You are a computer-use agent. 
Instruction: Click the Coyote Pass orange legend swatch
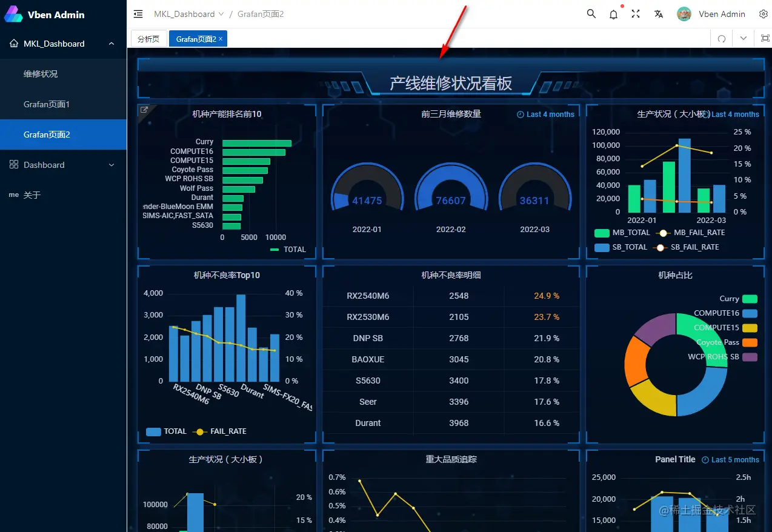[x=750, y=342]
